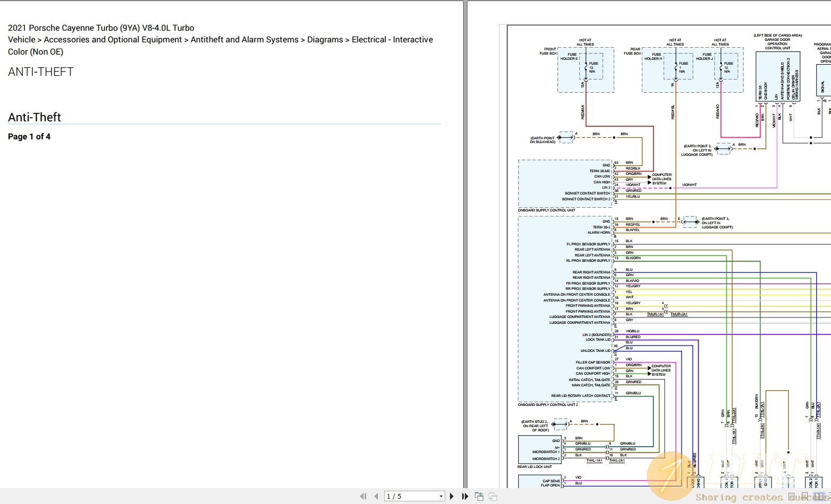Click the 'FILLER CAP SENSOR' pin label
The width and height of the screenshot is (831, 504).
click(593, 362)
